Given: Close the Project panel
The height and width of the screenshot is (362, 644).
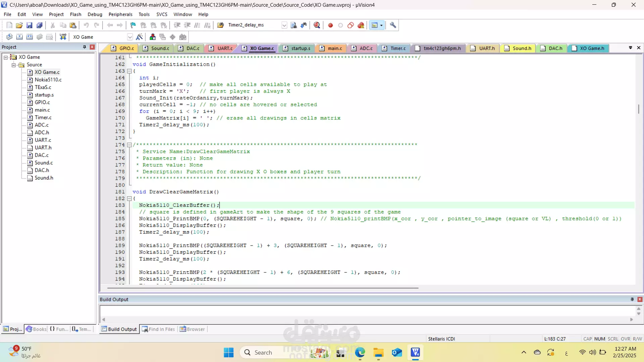Looking at the screenshot, I should coord(92,47).
